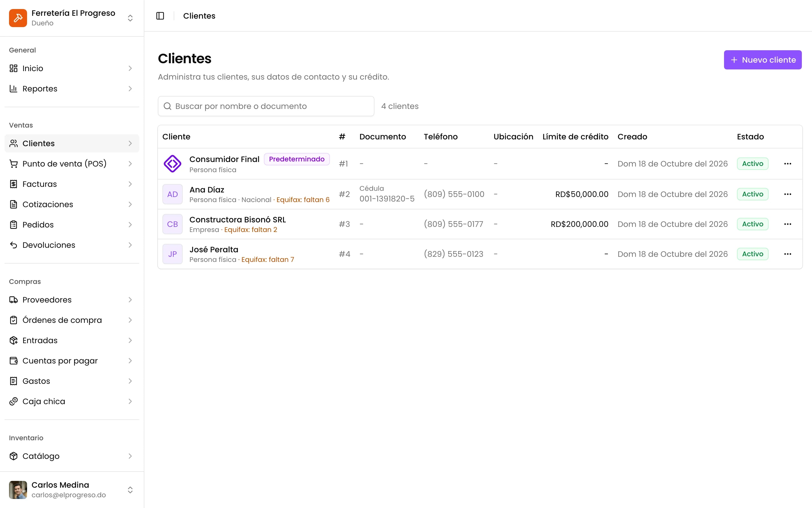Click the Devoluciones return arrow icon

click(14, 245)
